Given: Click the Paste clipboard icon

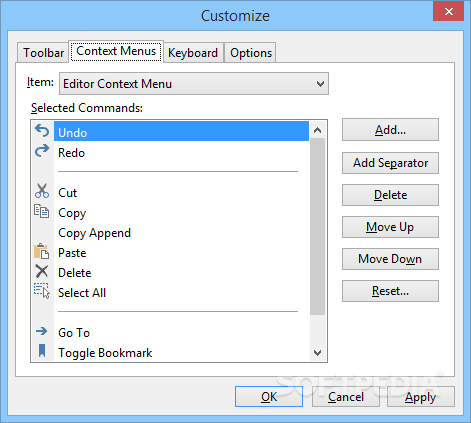Looking at the screenshot, I should click(x=42, y=251).
